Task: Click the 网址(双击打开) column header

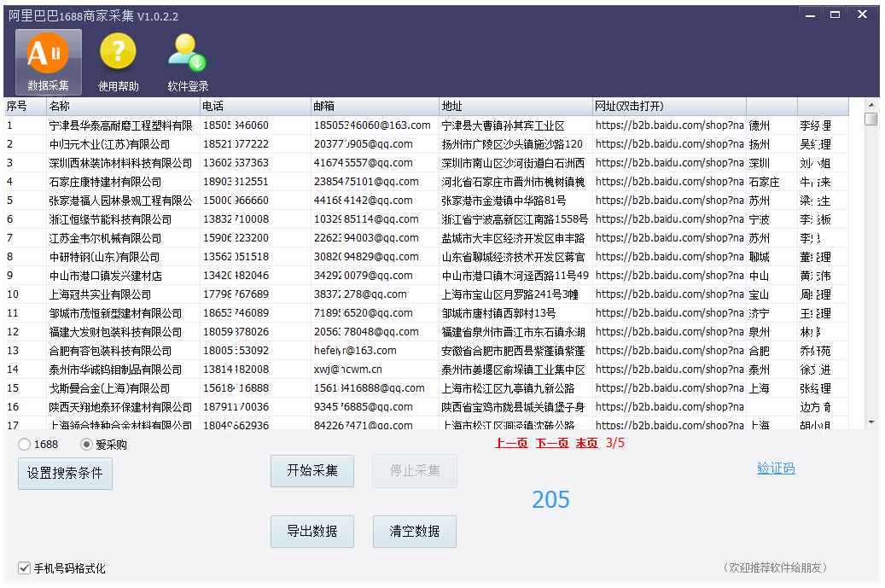Action: (x=669, y=106)
